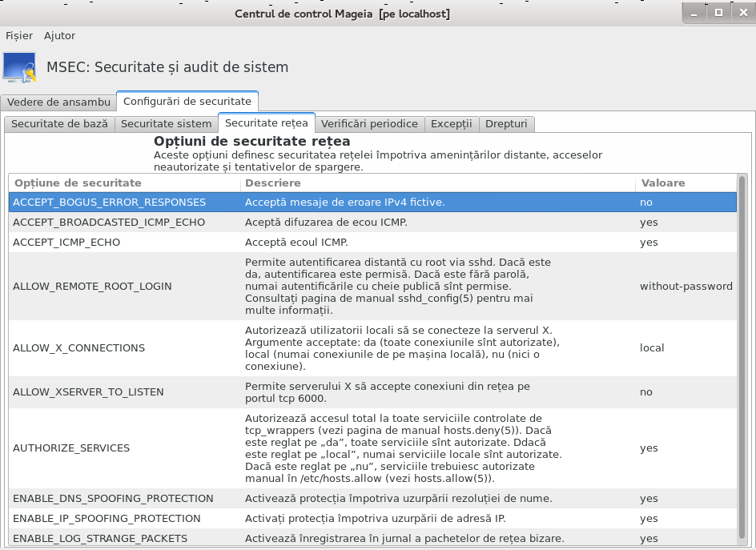Click the Descriere column header

438,183
